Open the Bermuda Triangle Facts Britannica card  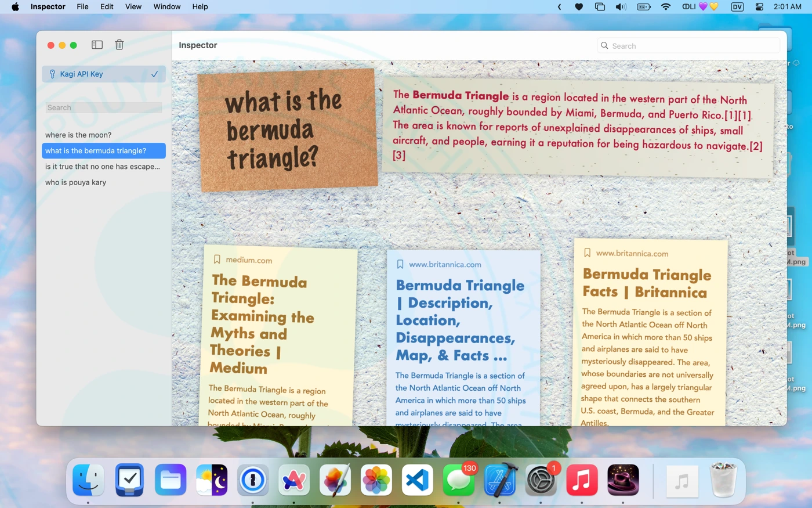tap(647, 283)
